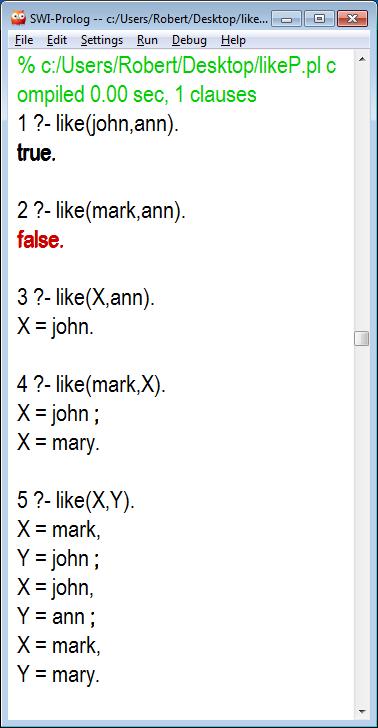Click the query like(X,Y) line
The width and height of the screenshot is (378, 728).
coord(76,501)
